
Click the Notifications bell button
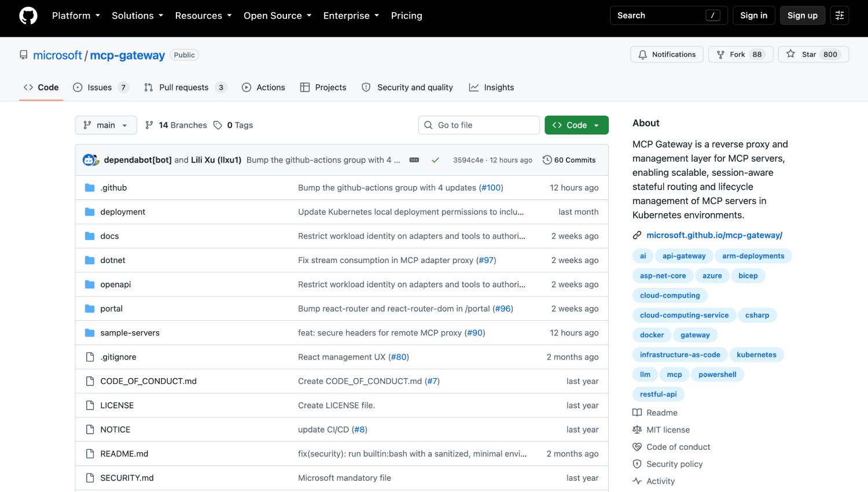[667, 54]
